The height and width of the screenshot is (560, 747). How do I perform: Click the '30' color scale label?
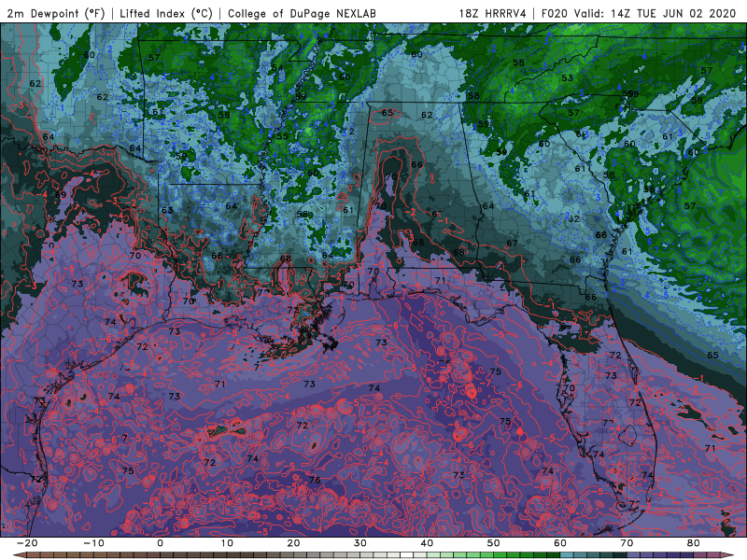click(360, 543)
